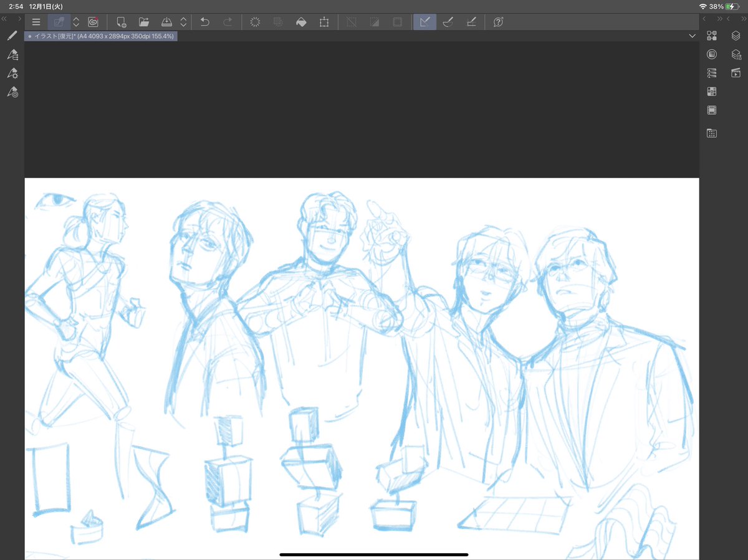Save the current illustration

click(166, 22)
